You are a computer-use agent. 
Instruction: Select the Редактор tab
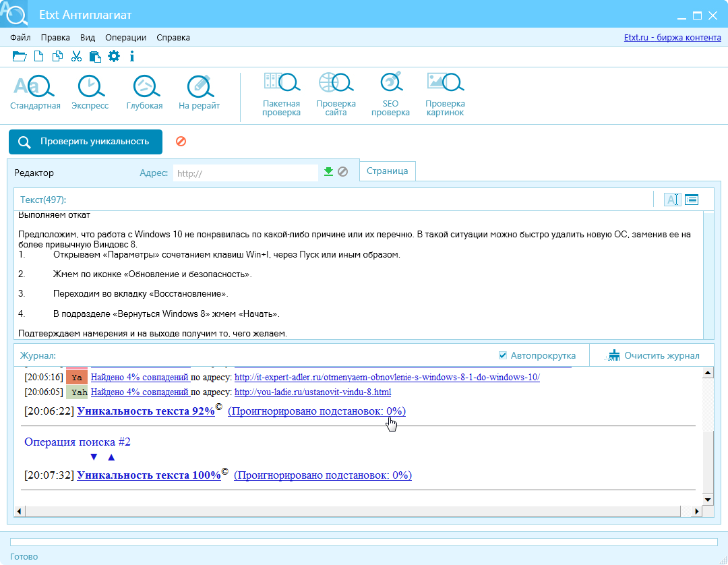coord(34,173)
